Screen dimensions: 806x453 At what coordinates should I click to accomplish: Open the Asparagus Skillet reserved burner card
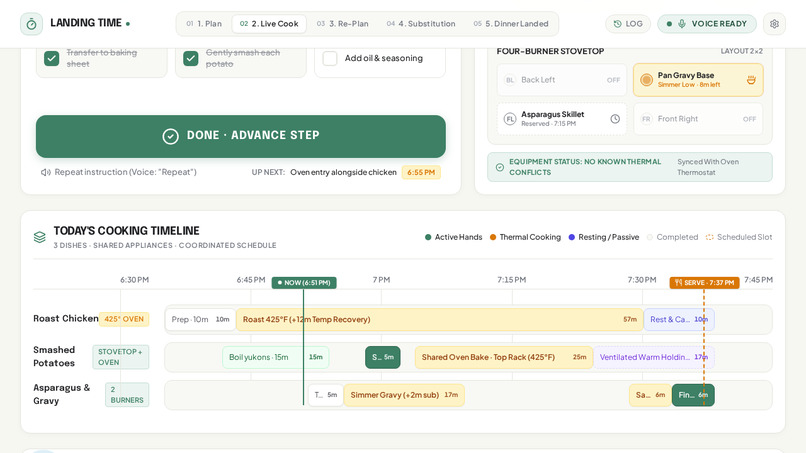pyautogui.click(x=562, y=119)
